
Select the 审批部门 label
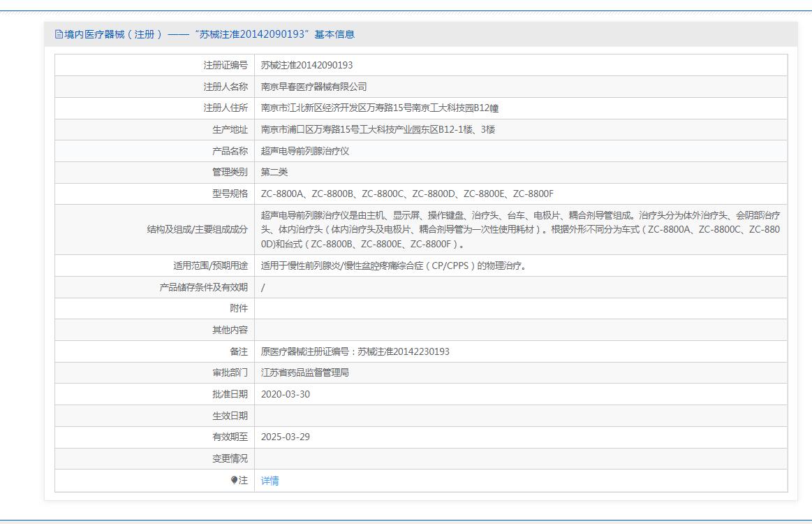[x=230, y=372]
